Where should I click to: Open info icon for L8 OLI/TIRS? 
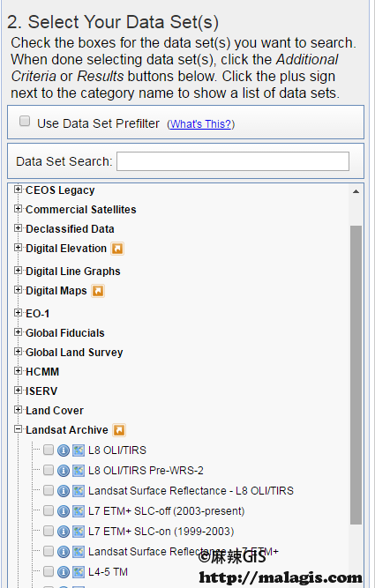64,450
